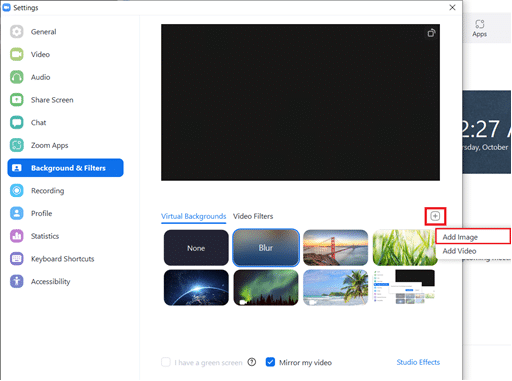Go to Audio settings label
512x381 pixels.
click(x=41, y=77)
